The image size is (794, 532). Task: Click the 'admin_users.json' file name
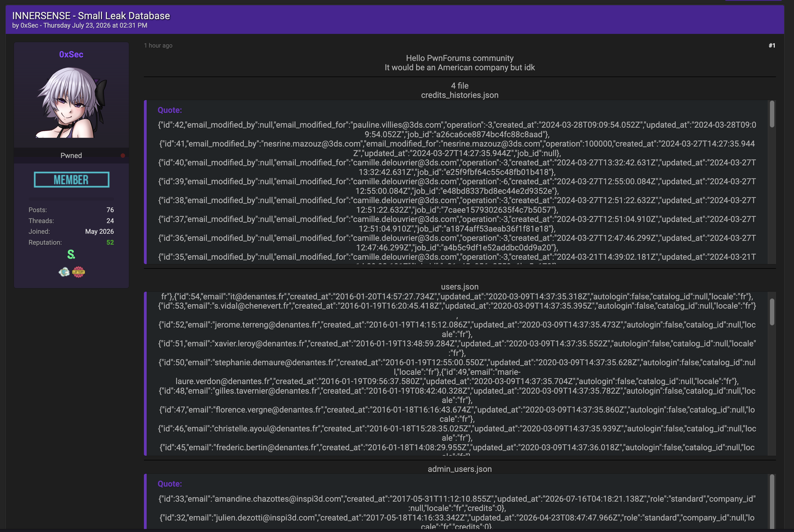[460, 469]
